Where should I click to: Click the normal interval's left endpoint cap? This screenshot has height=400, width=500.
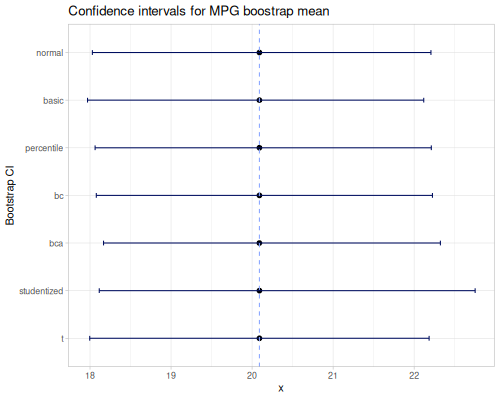point(92,53)
